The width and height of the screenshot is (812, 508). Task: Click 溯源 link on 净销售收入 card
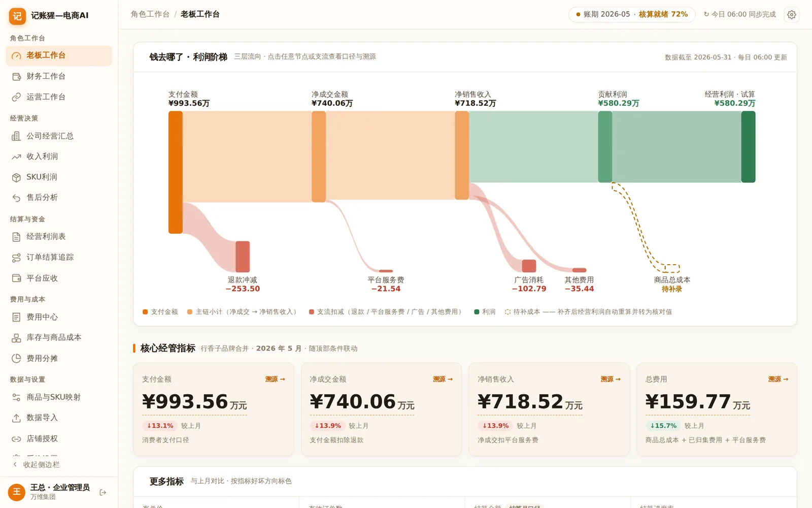pos(611,379)
